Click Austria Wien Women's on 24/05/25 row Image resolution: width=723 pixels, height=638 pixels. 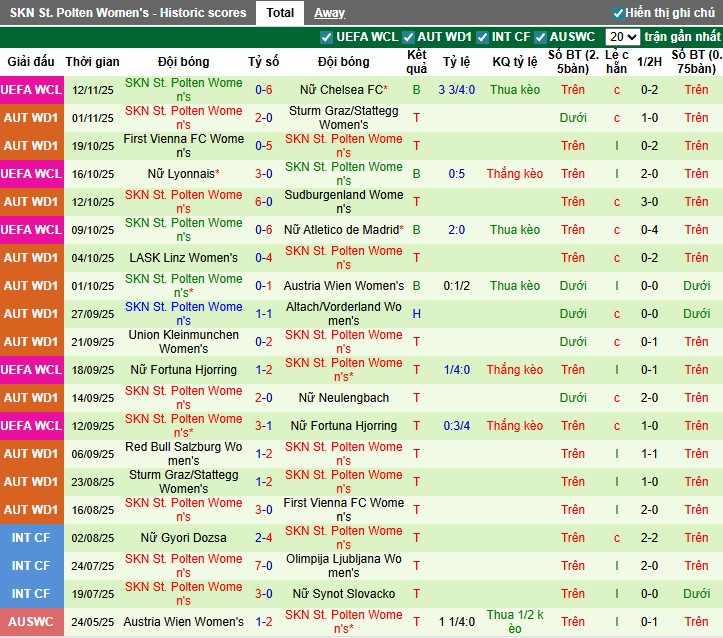point(184,622)
